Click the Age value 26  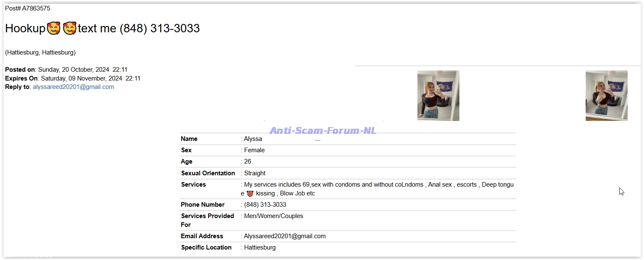248,161
